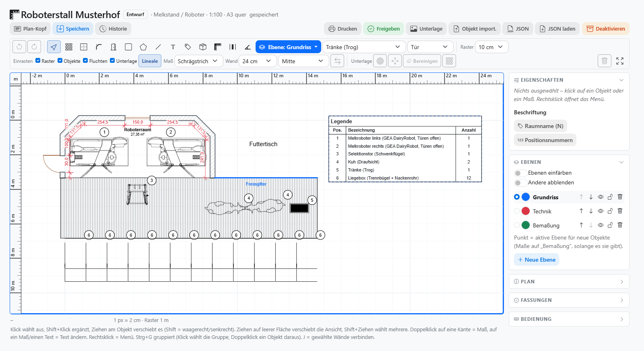
Task: Toggle the Lineale rulers button
Action: pyautogui.click(x=150, y=61)
